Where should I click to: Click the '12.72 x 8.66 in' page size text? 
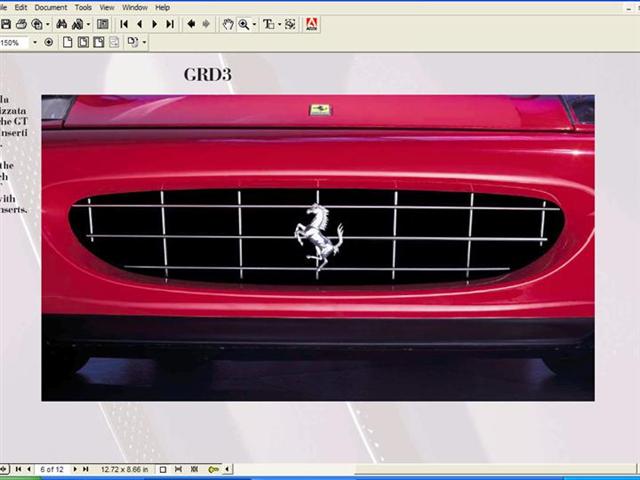124,469
